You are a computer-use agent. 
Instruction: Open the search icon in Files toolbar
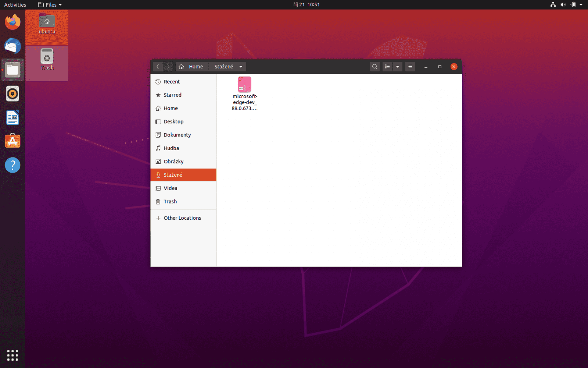click(374, 67)
